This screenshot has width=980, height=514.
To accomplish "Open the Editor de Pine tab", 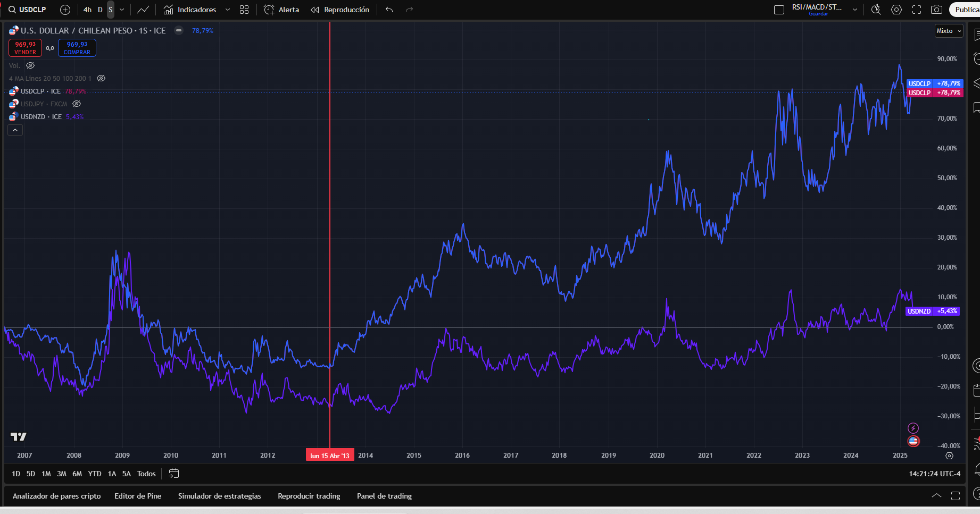I will click(138, 496).
